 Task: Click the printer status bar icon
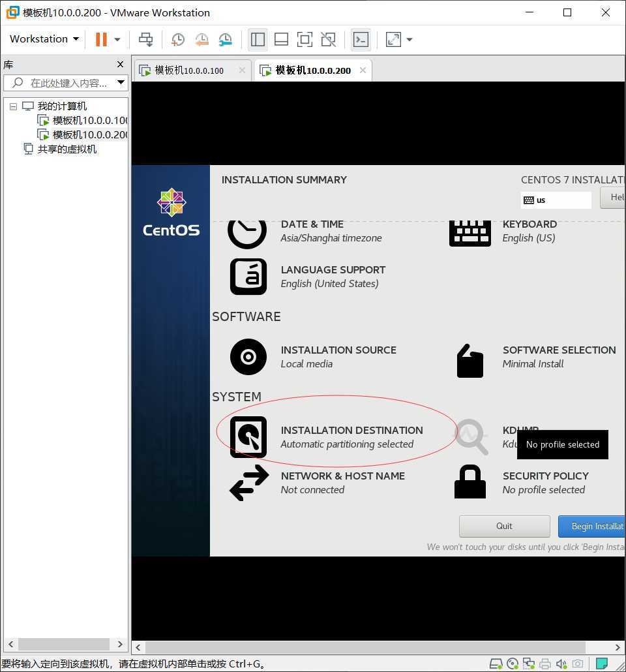click(545, 664)
